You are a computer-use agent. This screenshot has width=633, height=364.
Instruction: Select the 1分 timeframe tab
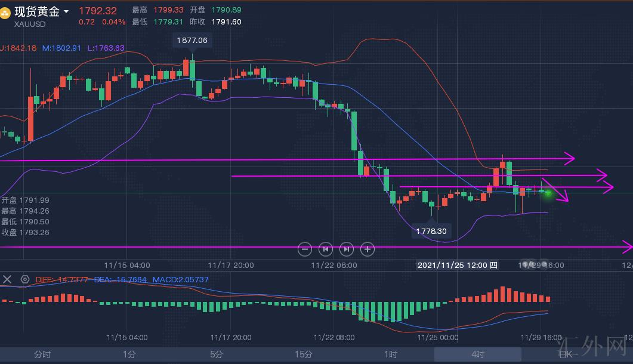pyautogui.click(x=129, y=354)
